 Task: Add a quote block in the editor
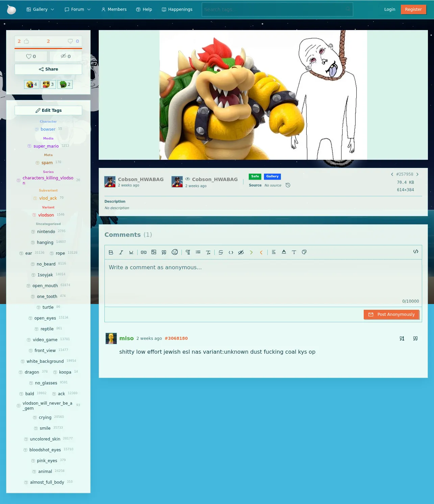tap(164, 252)
